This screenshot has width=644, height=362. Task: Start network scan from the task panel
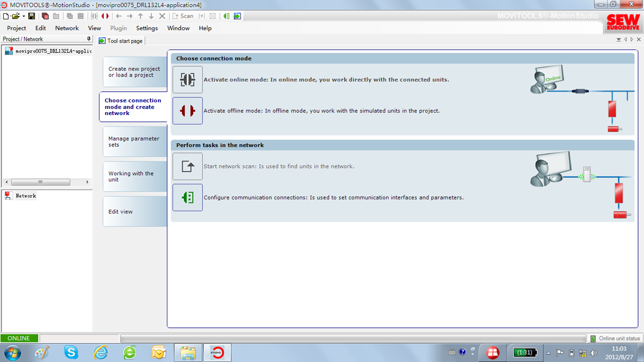[x=187, y=166]
